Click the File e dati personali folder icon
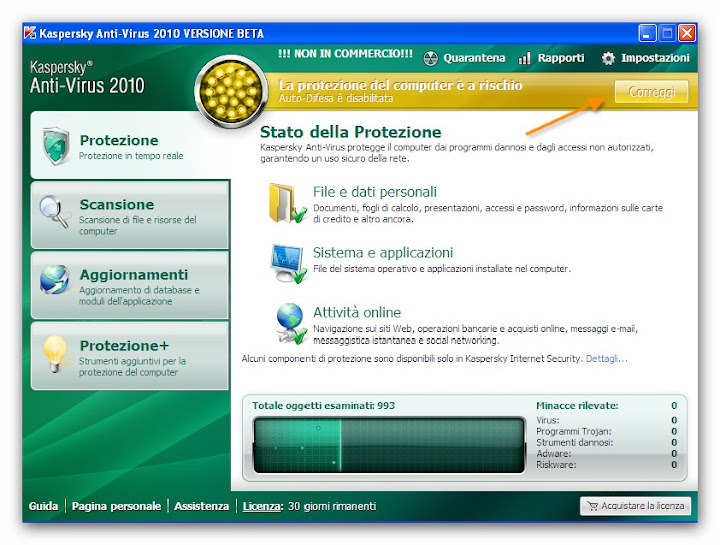The width and height of the screenshot is (720, 545). tap(288, 203)
